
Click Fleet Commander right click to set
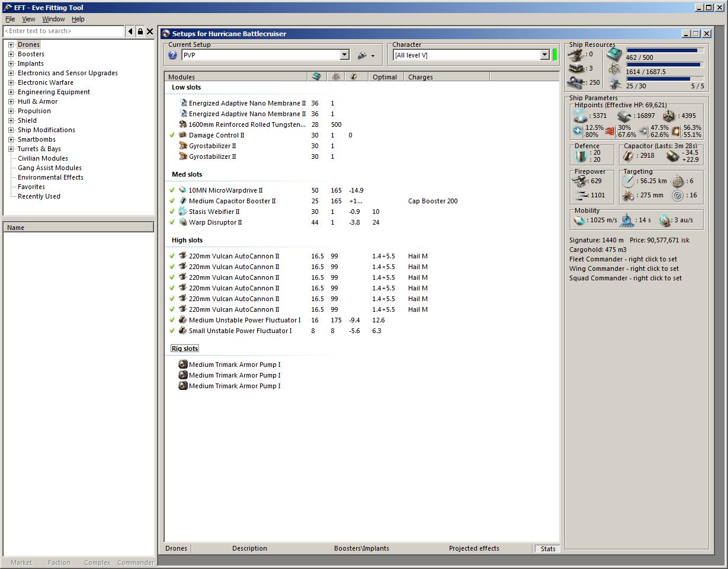(623, 259)
